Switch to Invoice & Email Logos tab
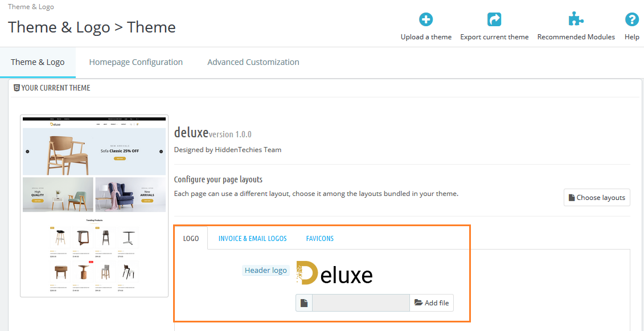This screenshot has width=644, height=331. [x=253, y=238]
